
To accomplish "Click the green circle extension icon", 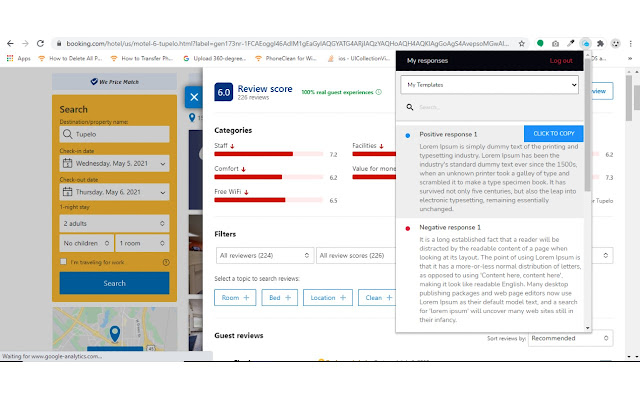I will tap(540, 43).
